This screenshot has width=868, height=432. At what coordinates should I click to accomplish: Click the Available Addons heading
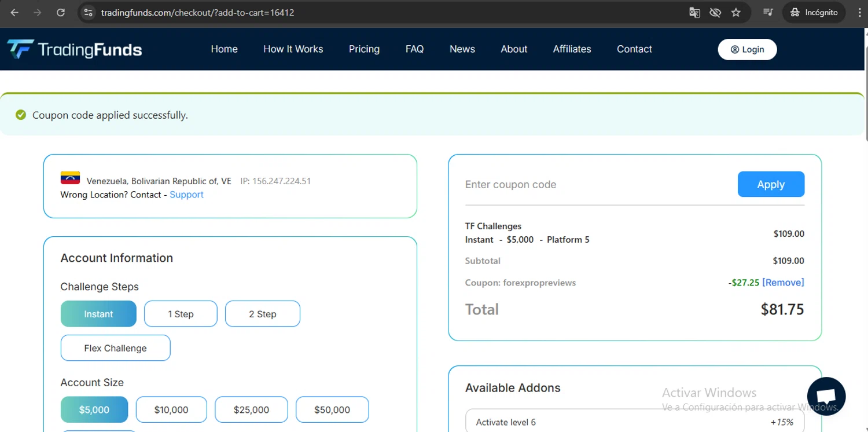pyautogui.click(x=513, y=388)
